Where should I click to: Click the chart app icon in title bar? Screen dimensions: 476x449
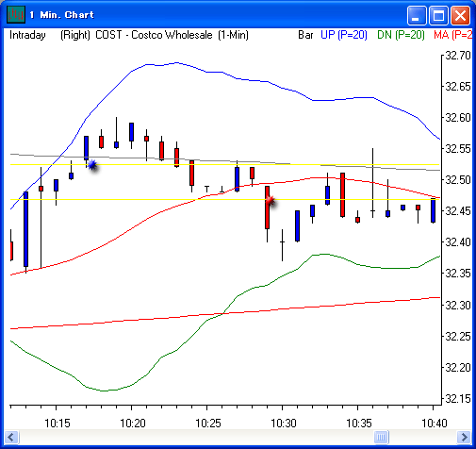(x=15, y=15)
